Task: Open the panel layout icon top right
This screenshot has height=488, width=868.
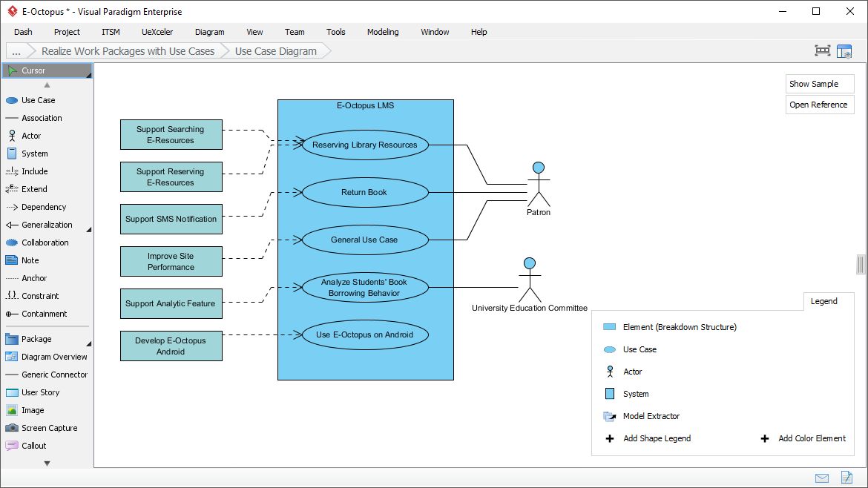Action: tap(844, 51)
